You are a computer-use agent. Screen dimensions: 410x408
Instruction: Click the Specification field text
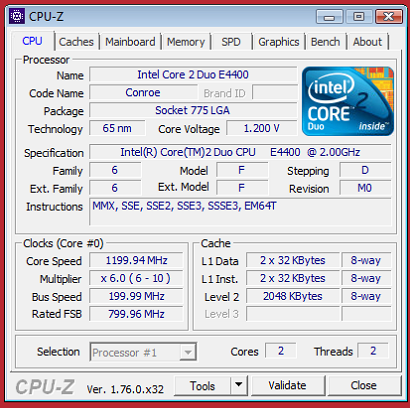[240, 152]
